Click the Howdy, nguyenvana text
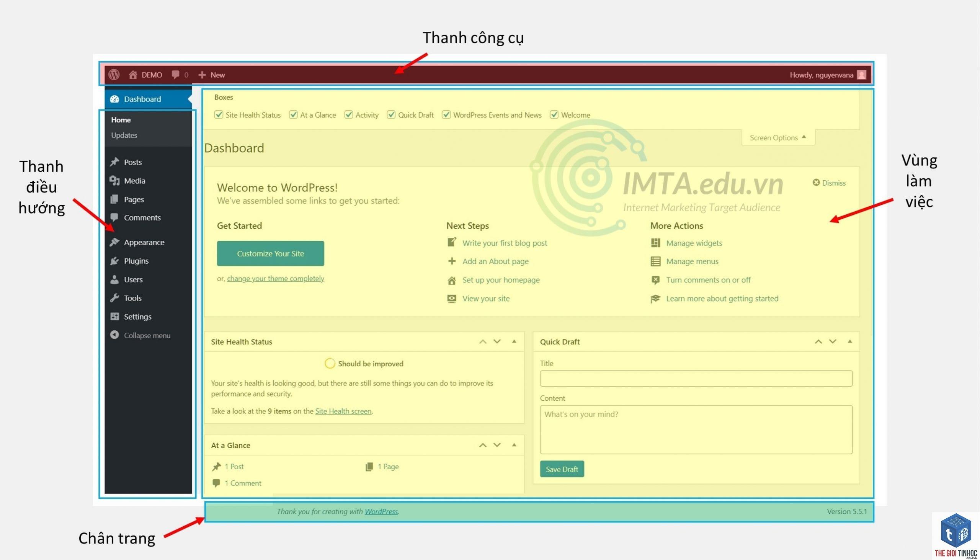Image resolution: width=980 pixels, height=560 pixels. 822,75
